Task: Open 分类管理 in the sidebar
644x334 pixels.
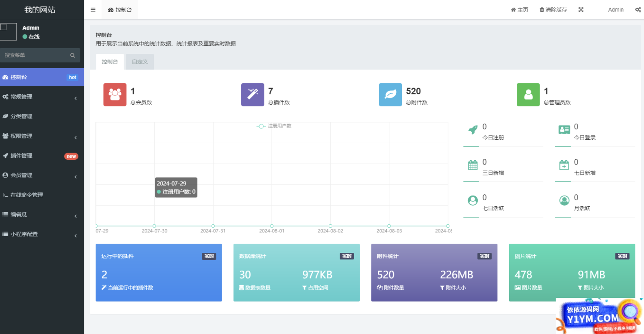Action: click(x=42, y=116)
